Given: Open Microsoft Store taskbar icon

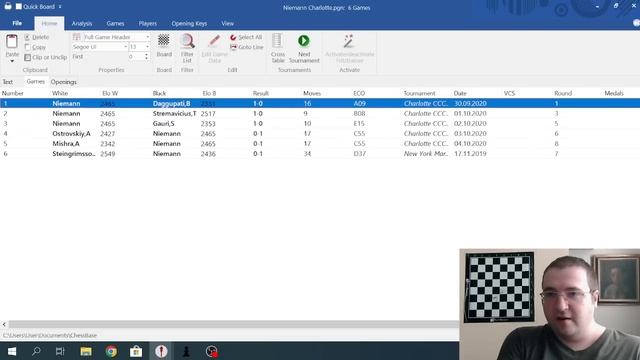Looking at the screenshot, I should pos(136,351).
